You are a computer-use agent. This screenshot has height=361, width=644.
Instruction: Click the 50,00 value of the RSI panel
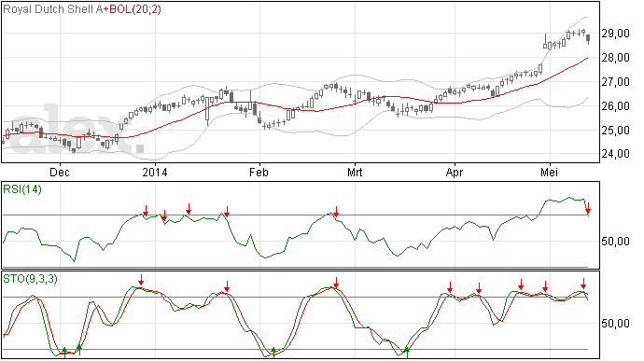coord(616,242)
